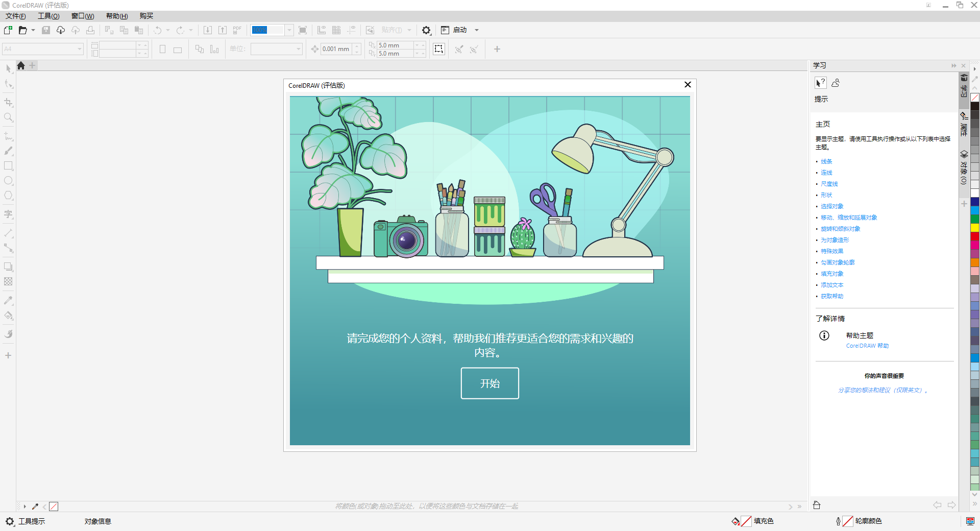980x531 pixels.
Task: Expand the 启动 launcher dropdown
Action: tap(477, 30)
